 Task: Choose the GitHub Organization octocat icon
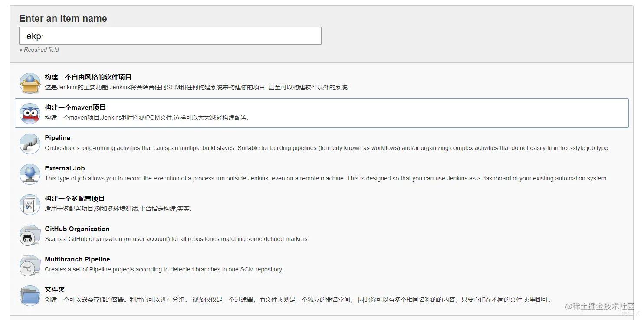click(30, 235)
